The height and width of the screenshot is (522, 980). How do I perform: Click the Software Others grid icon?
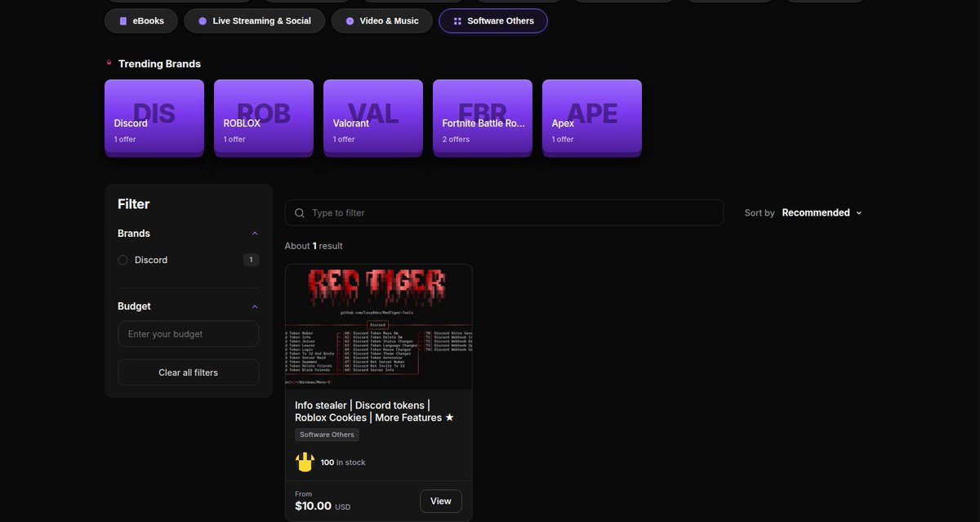(x=457, y=21)
